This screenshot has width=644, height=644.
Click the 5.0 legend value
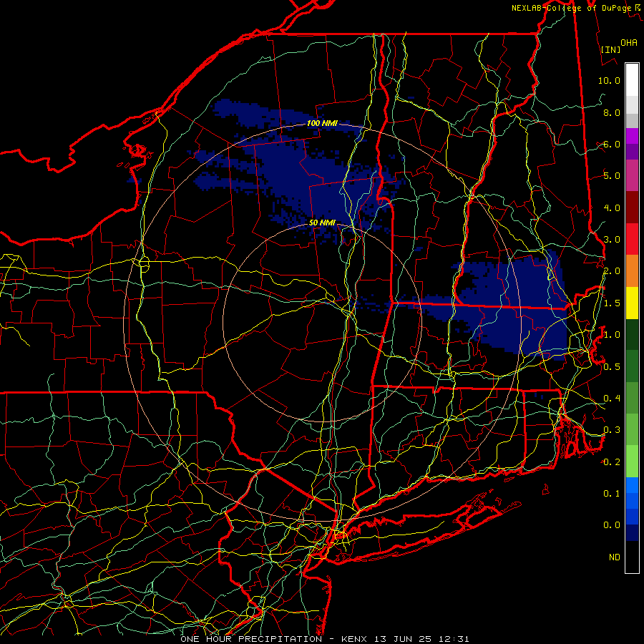[x=612, y=176]
